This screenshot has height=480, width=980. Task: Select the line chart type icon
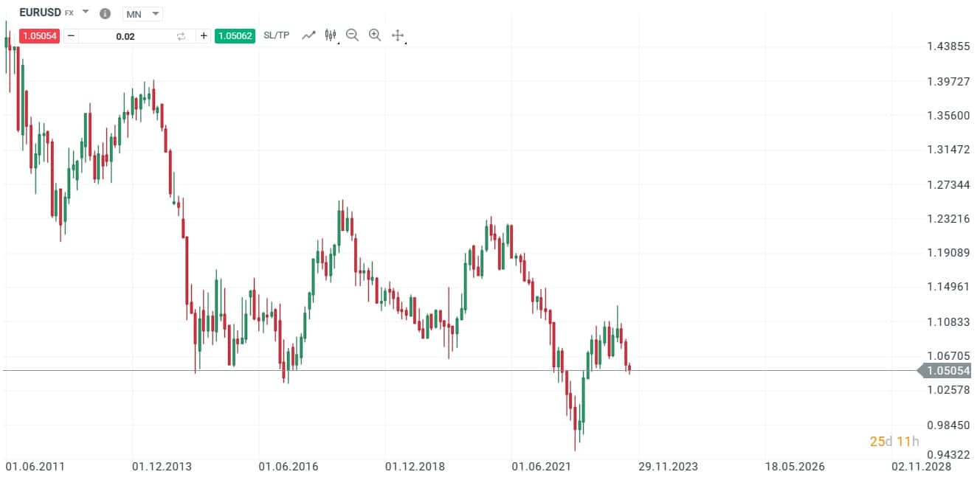(308, 35)
